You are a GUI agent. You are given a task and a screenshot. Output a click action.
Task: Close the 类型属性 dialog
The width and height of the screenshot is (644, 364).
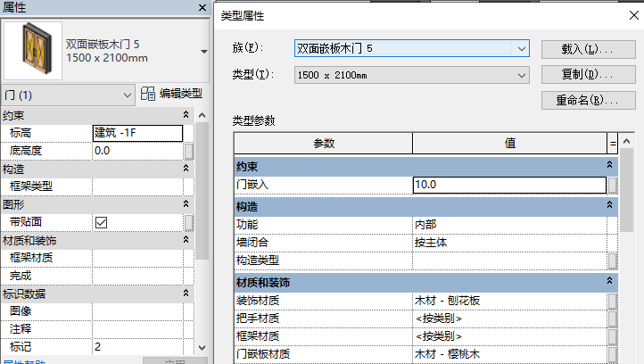click(x=633, y=15)
